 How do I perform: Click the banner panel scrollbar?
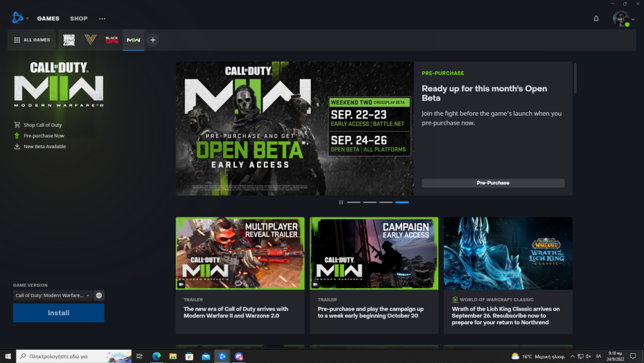coord(575,78)
